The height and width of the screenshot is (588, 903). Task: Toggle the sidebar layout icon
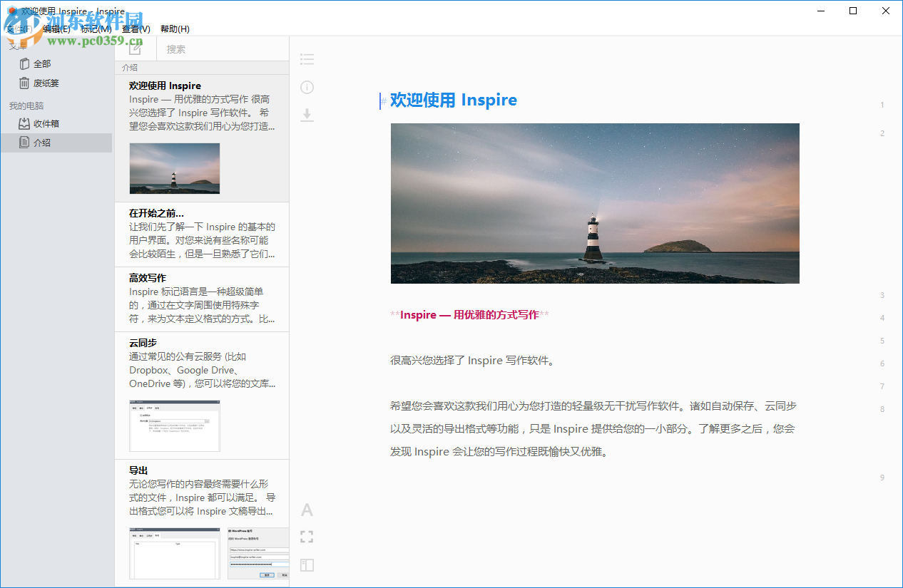(307, 565)
